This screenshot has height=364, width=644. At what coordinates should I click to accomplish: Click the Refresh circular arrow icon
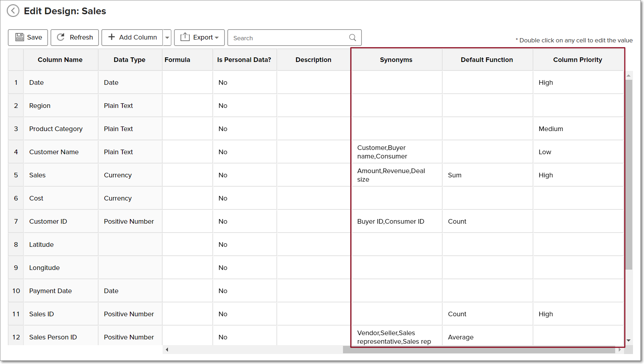[x=61, y=37]
